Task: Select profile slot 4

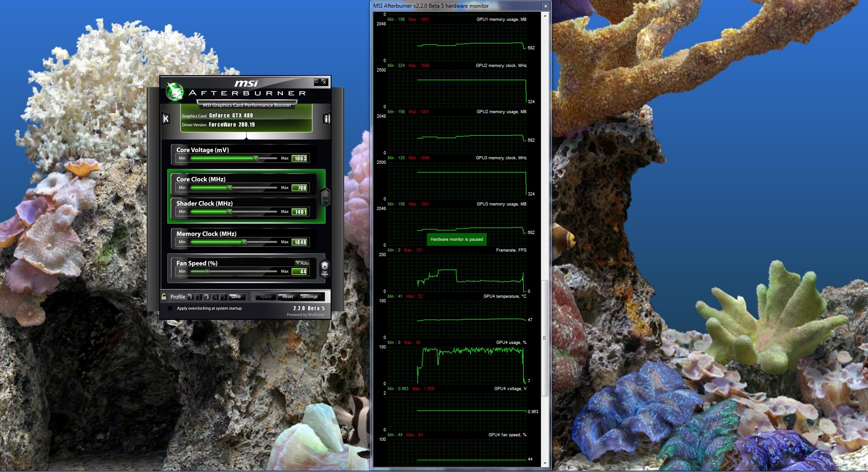Action: click(x=216, y=297)
